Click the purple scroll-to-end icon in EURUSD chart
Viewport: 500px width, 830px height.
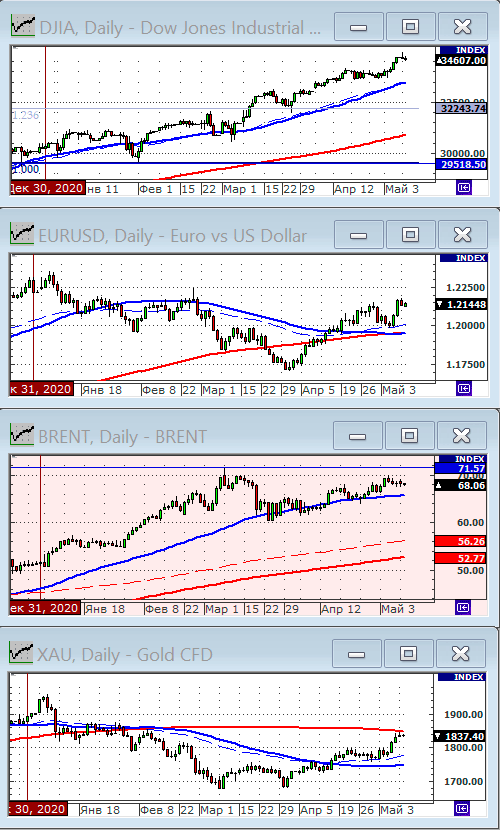pos(463,389)
